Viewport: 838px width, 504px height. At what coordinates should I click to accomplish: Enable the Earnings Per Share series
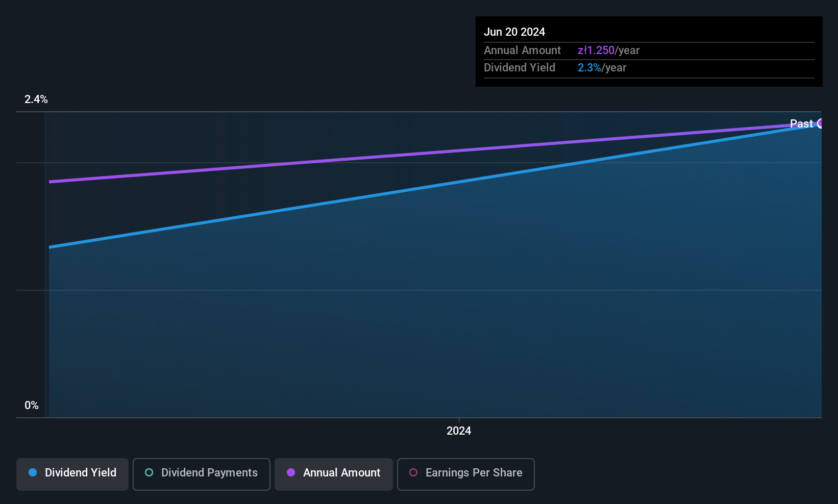click(x=466, y=474)
